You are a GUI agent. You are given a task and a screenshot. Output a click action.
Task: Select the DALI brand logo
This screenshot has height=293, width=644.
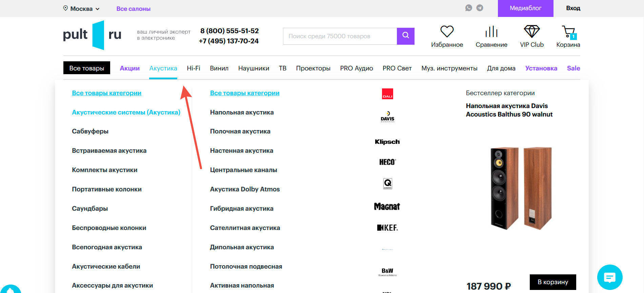387,94
